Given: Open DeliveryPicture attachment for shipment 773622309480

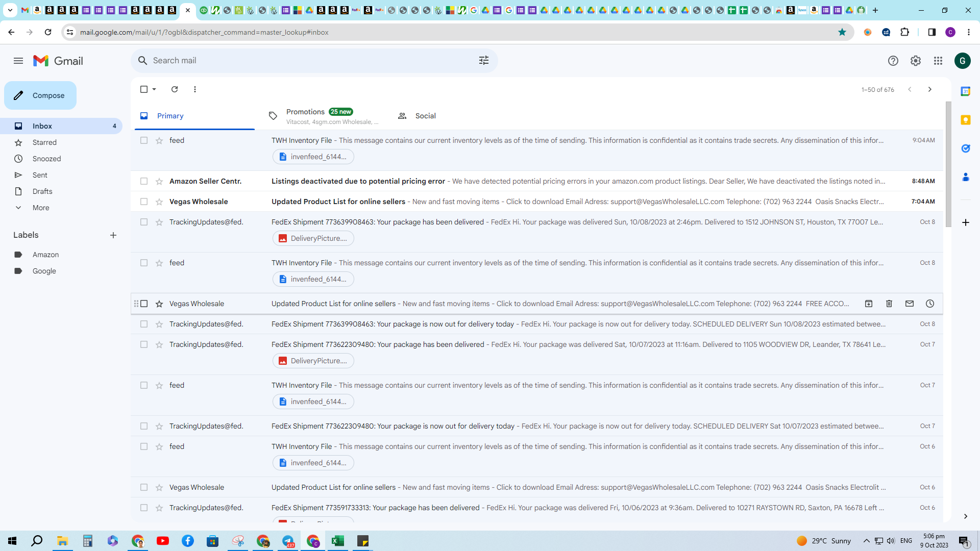Looking at the screenshot, I should point(313,361).
